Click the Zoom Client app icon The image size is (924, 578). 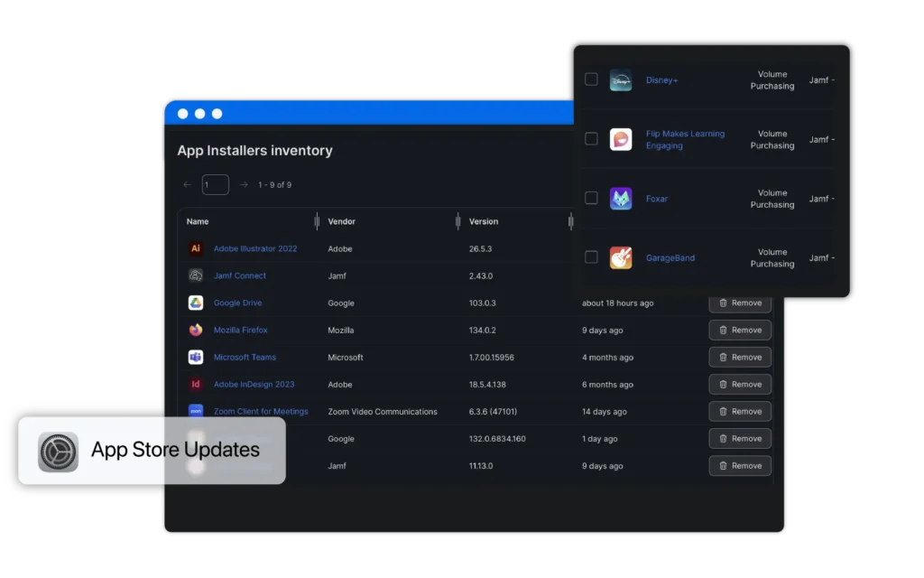196,411
